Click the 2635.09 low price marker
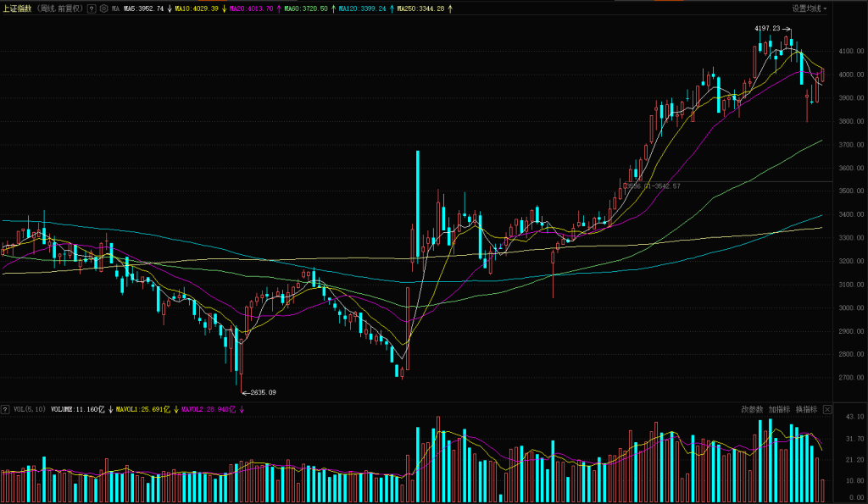 [261, 392]
